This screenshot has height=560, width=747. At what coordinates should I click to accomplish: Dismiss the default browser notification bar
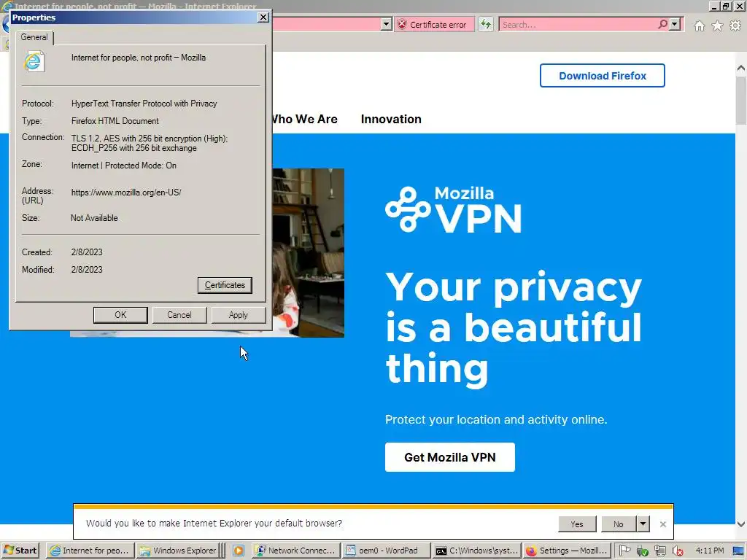[662, 524]
